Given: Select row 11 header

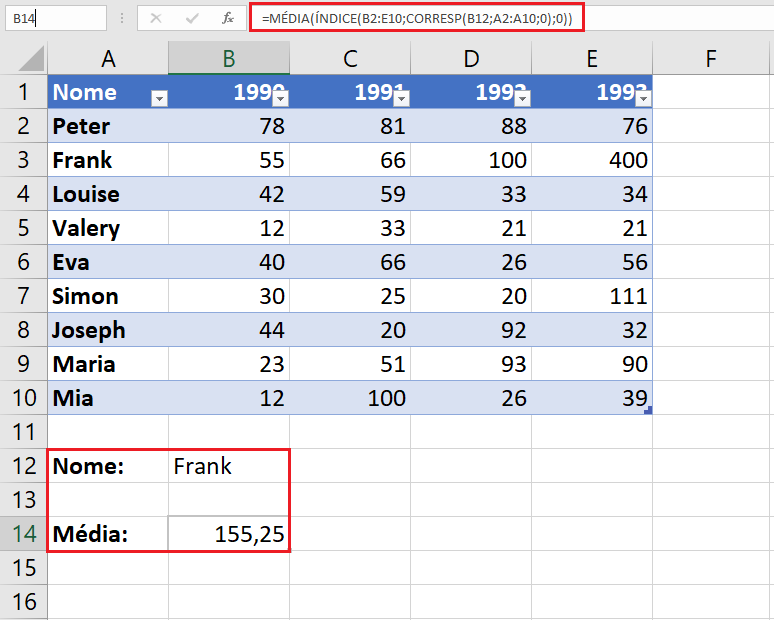Looking at the screenshot, I should pyautogui.click(x=23, y=432).
